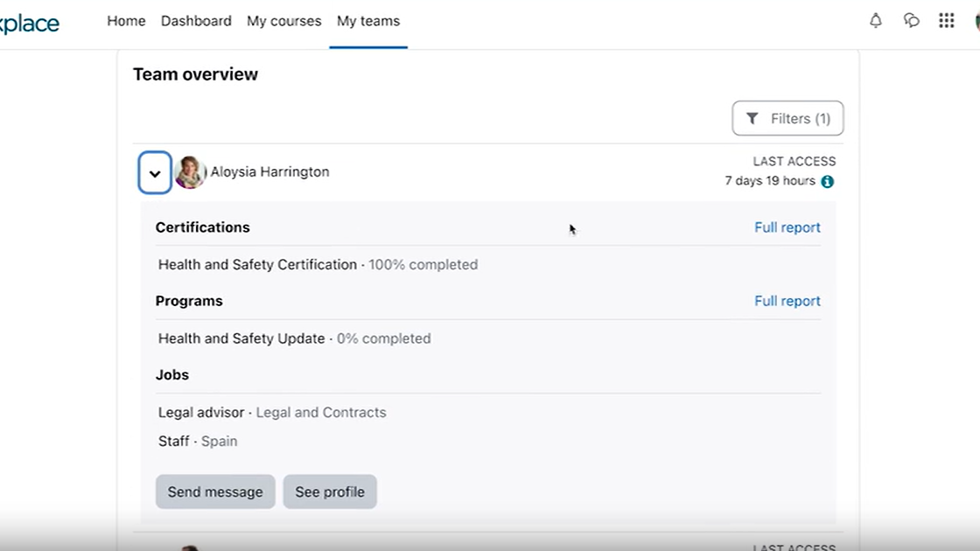Click the Aloysia Harrington name
Viewport: 980px width, 551px height.
[x=269, y=172]
